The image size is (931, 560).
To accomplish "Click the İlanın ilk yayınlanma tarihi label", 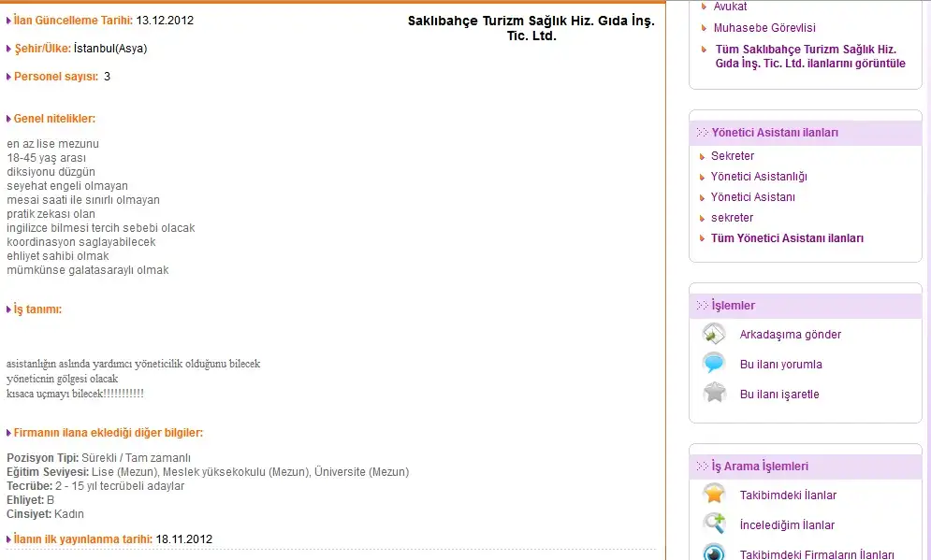I will point(83,539).
